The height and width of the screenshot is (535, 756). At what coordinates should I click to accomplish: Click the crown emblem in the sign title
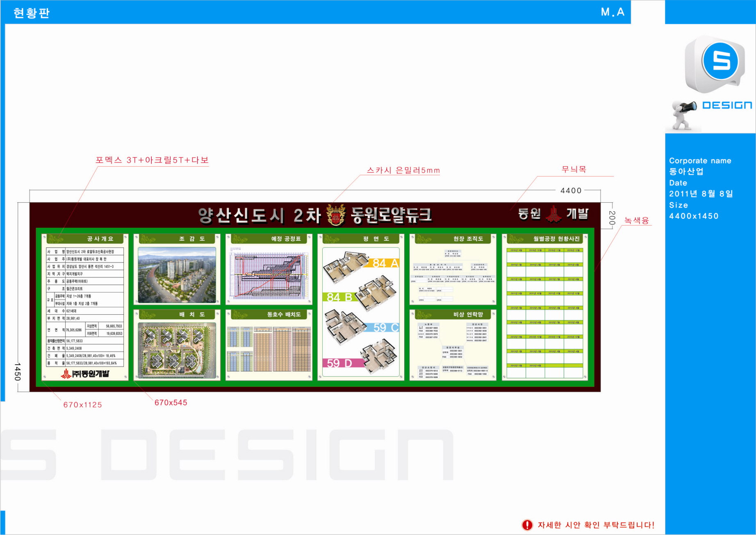pyautogui.click(x=336, y=215)
